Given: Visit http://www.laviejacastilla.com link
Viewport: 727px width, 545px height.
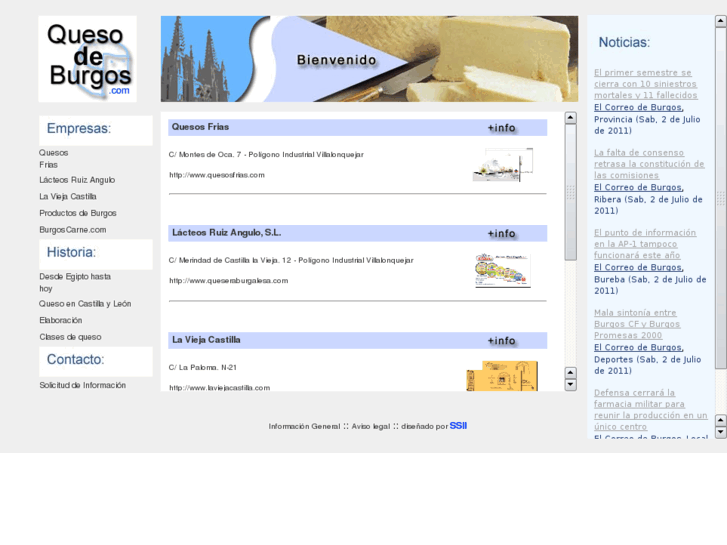Looking at the screenshot, I should pyautogui.click(x=219, y=388).
